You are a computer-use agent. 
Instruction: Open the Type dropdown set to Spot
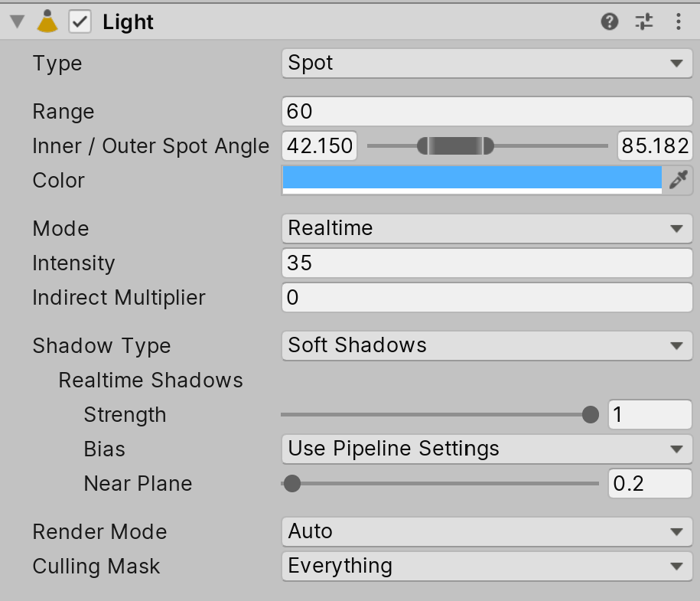[487, 64]
